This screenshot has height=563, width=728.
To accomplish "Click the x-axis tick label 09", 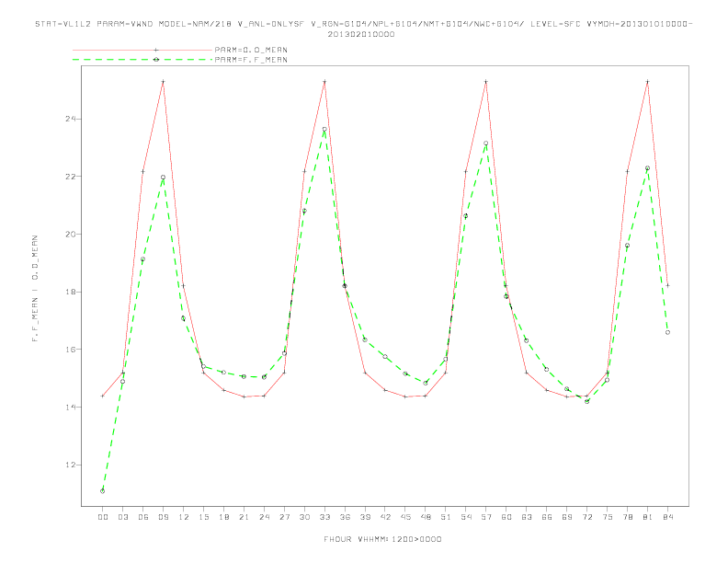I will pos(163,517).
